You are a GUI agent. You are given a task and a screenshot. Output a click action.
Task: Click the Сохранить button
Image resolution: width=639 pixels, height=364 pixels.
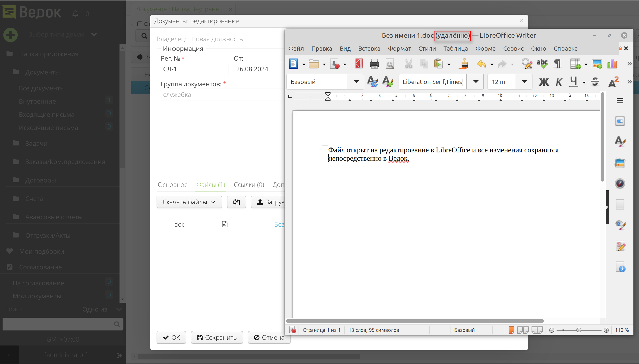[x=217, y=337]
